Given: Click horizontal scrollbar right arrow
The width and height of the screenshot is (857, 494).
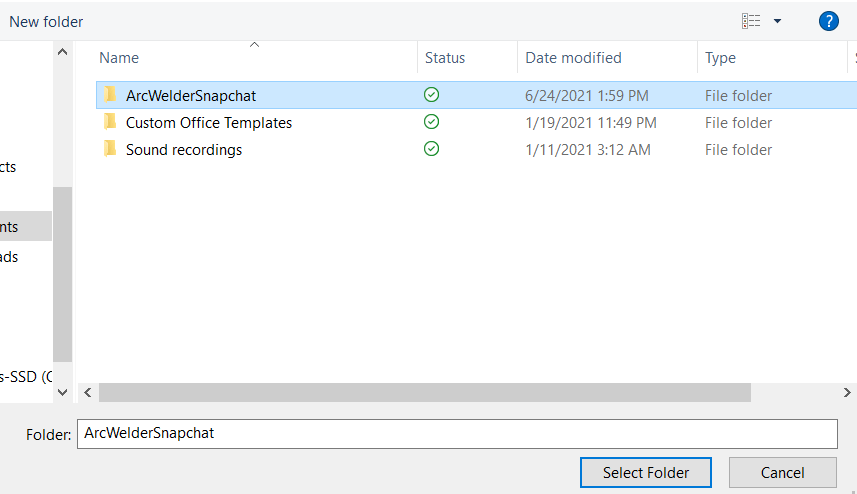Looking at the screenshot, I should click(x=847, y=392).
